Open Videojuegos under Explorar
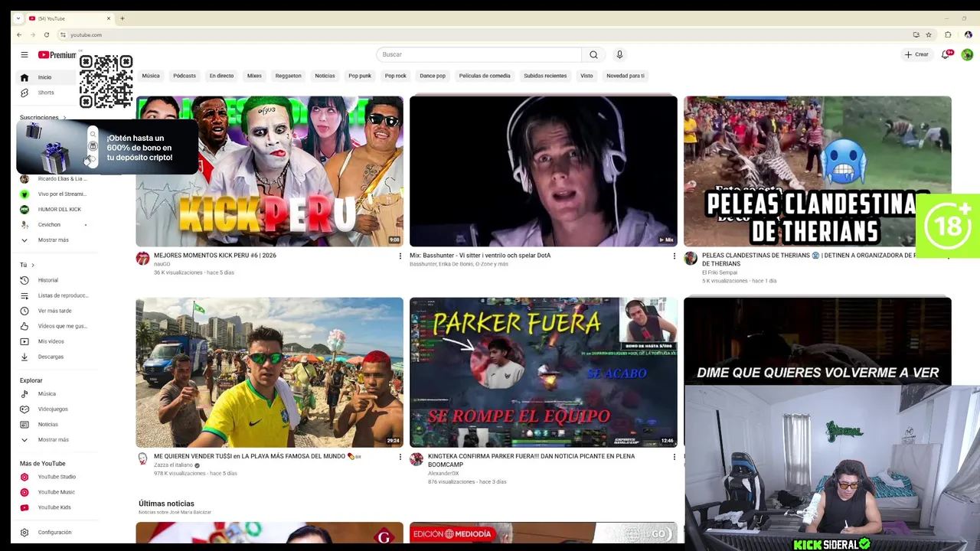The image size is (980, 551). (52, 409)
